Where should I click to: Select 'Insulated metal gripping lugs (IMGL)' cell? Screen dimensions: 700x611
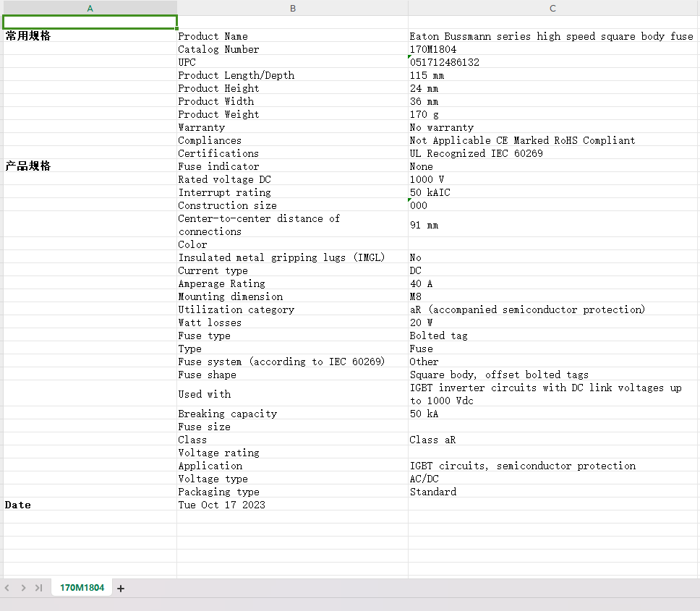(292, 257)
